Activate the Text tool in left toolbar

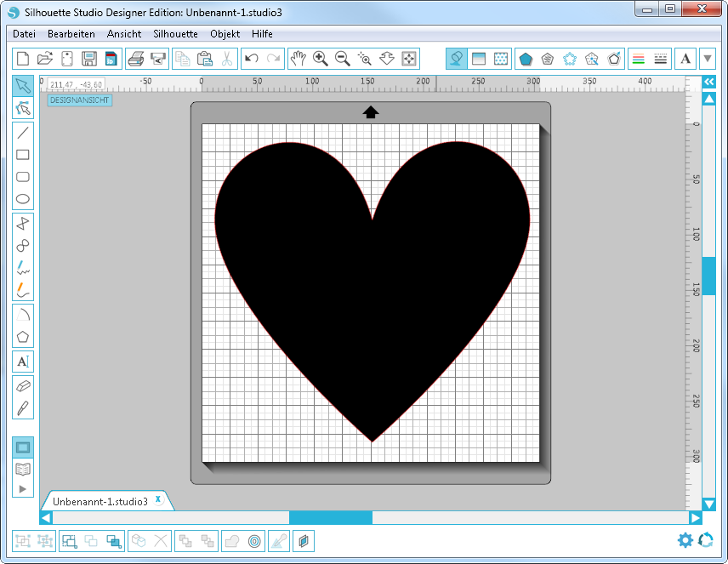23,362
